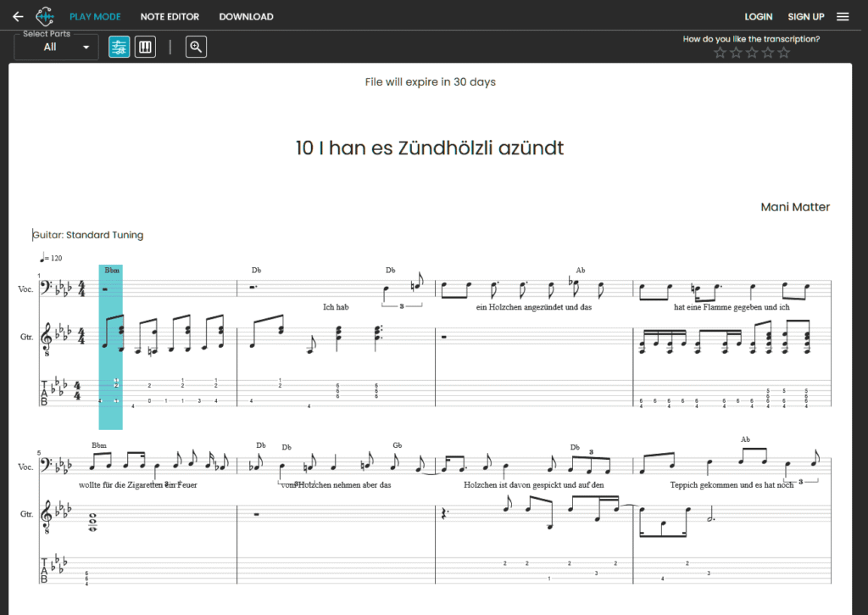Viewport: 868px width, 615px height.
Task: Click the SIGN UP button
Action: tap(805, 16)
